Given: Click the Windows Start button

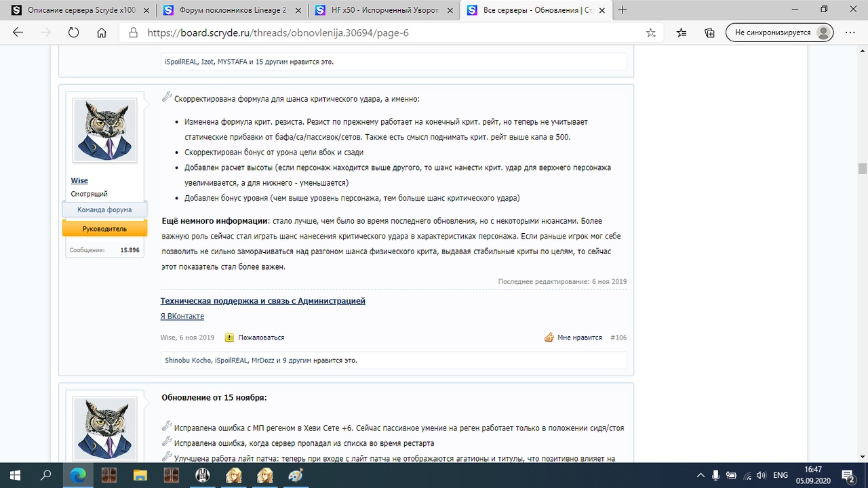Looking at the screenshot, I should 15,475.
